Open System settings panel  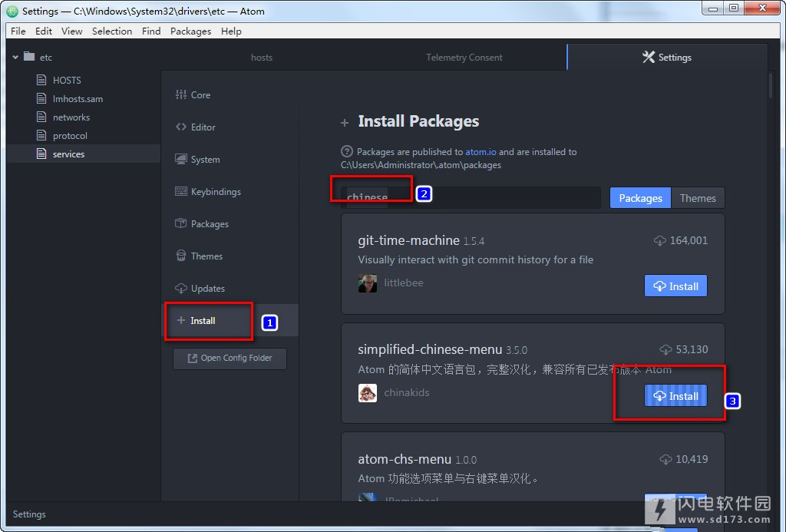[x=205, y=160]
